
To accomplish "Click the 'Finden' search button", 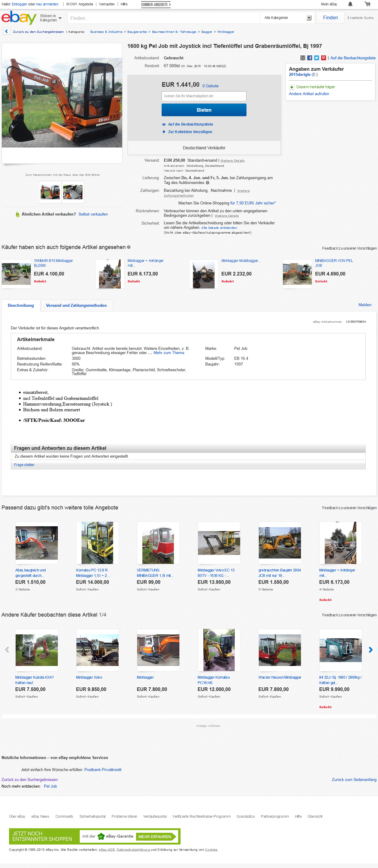I will point(330,18).
